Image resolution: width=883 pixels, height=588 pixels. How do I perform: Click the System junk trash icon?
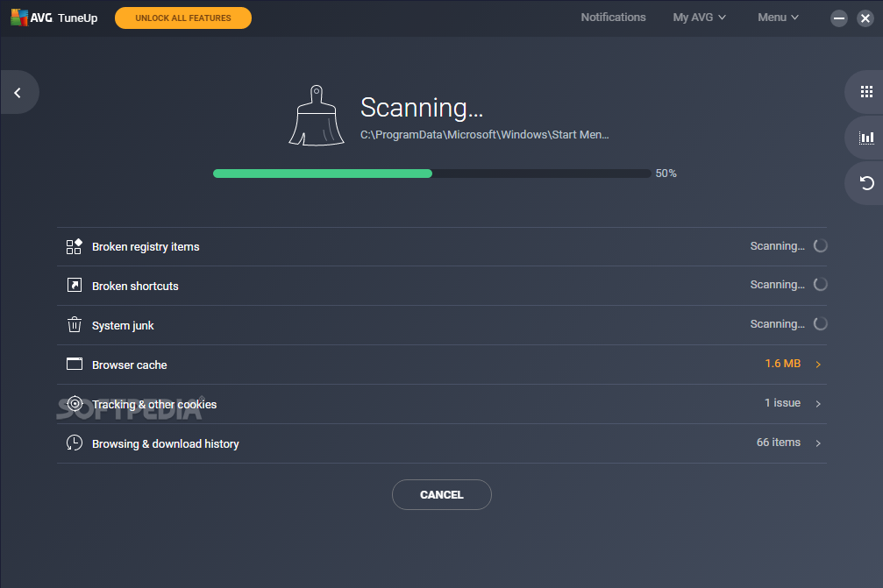(75, 324)
